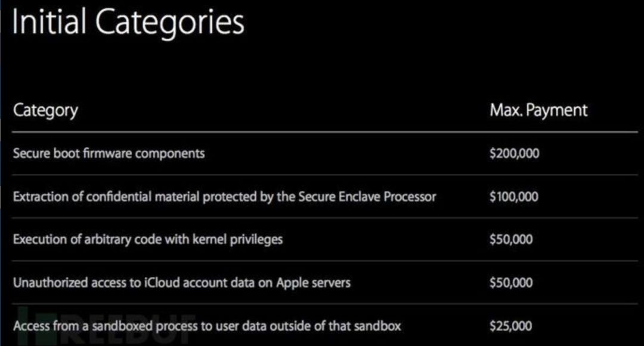Click the "Secure boot firmware components" row
Screen dimensions: 644x346
[x=109, y=153]
